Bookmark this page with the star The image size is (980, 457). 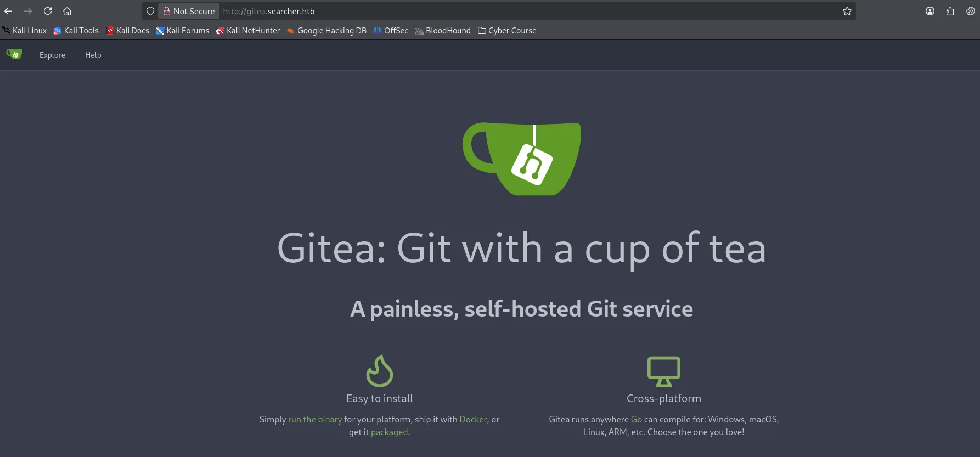(x=847, y=11)
